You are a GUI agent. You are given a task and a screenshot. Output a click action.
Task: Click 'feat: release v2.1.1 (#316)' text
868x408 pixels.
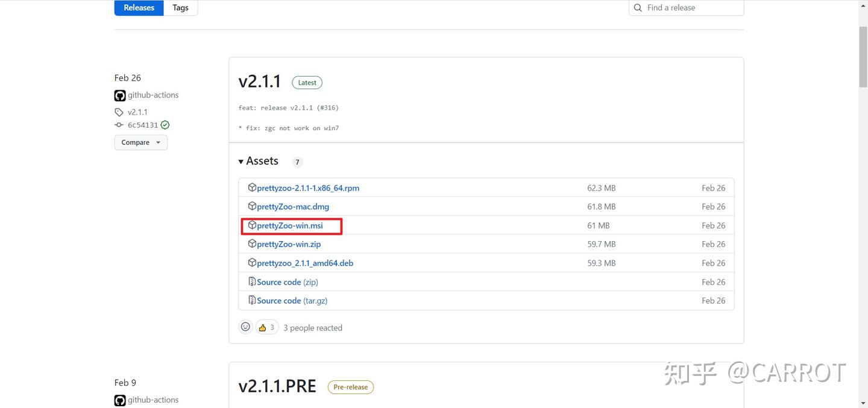click(289, 108)
